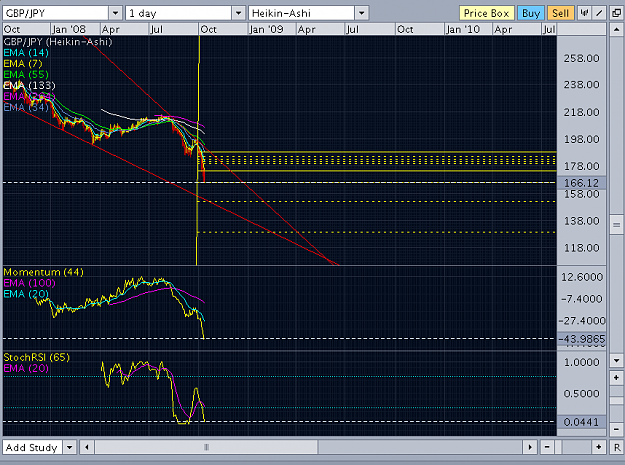Click the EMA (20) label in Momentum pane
This screenshot has height=465, width=625.
[26, 294]
